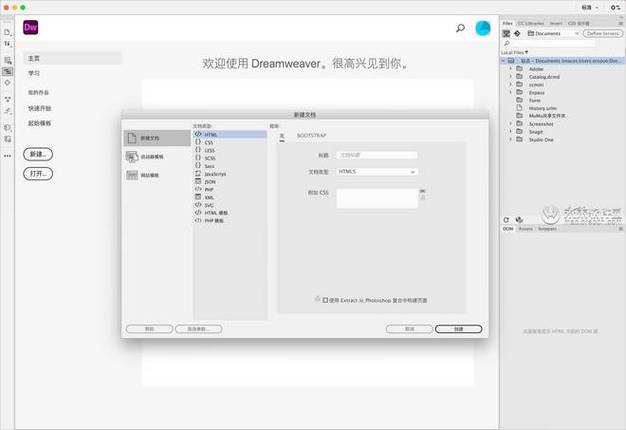626x430 pixels.
Task: Select PHP in the document type list
Action: 209,189
